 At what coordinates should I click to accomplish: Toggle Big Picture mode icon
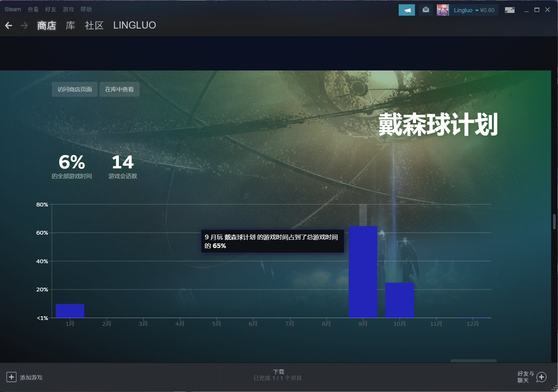[x=510, y=10]
